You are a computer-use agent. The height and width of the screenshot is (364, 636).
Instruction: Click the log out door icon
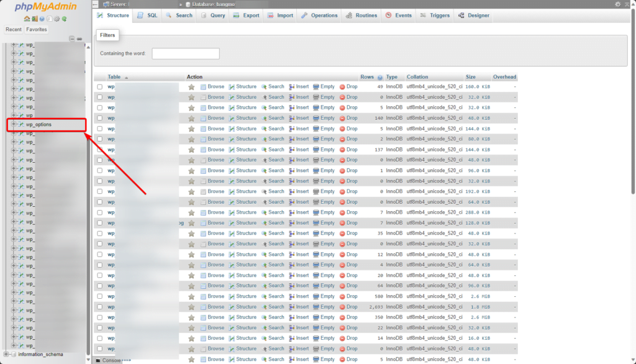(34, 19)
